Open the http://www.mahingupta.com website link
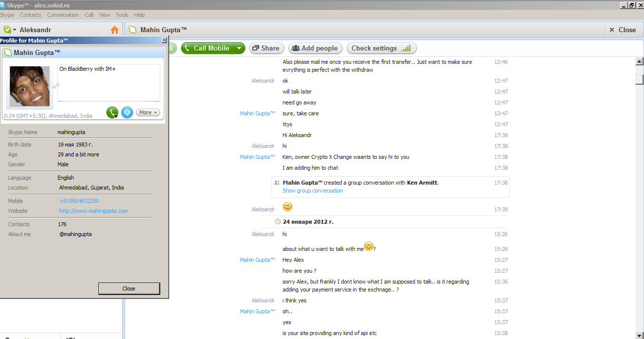The image size is (644, 339). pyautogui.click(x=93, y=211)
